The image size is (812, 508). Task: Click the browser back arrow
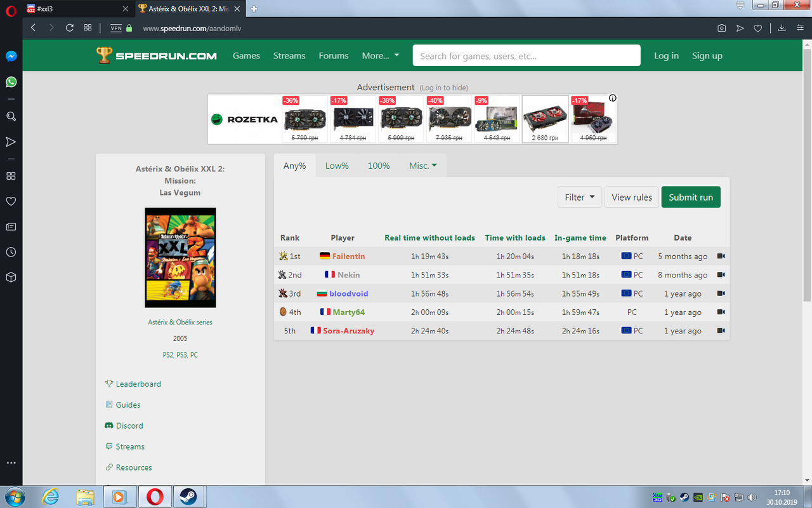point(33,28)
